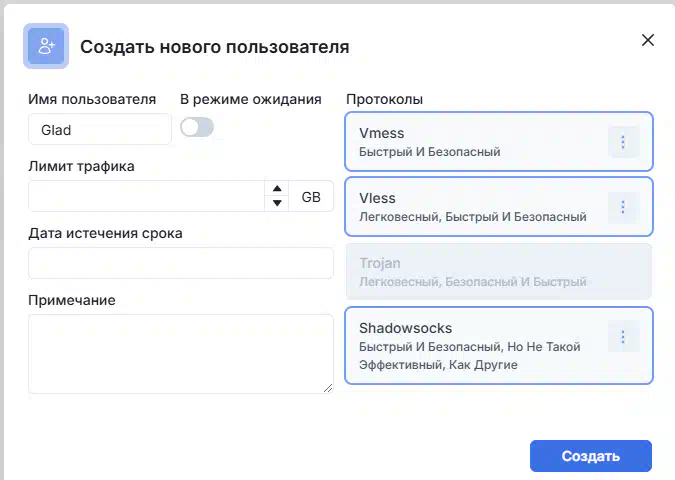Increase traffic limit with up arrow
Screen dimensions: 675x480
277,189
